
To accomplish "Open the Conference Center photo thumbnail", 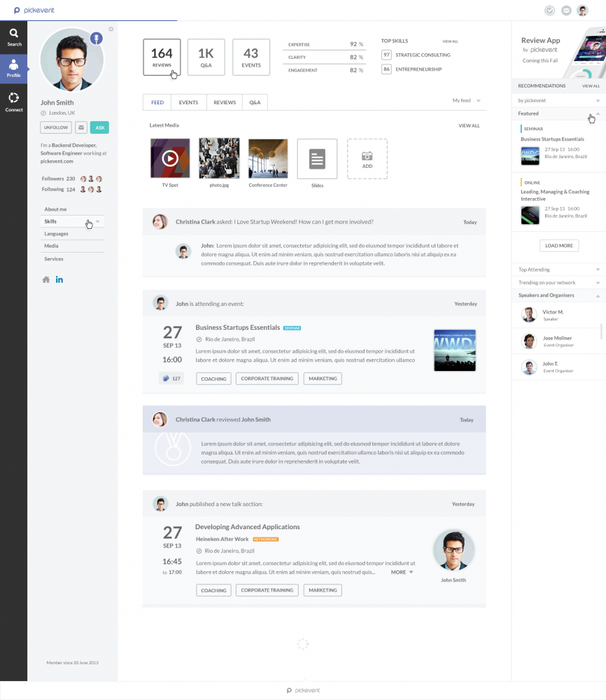I will [x=268, y=158].
